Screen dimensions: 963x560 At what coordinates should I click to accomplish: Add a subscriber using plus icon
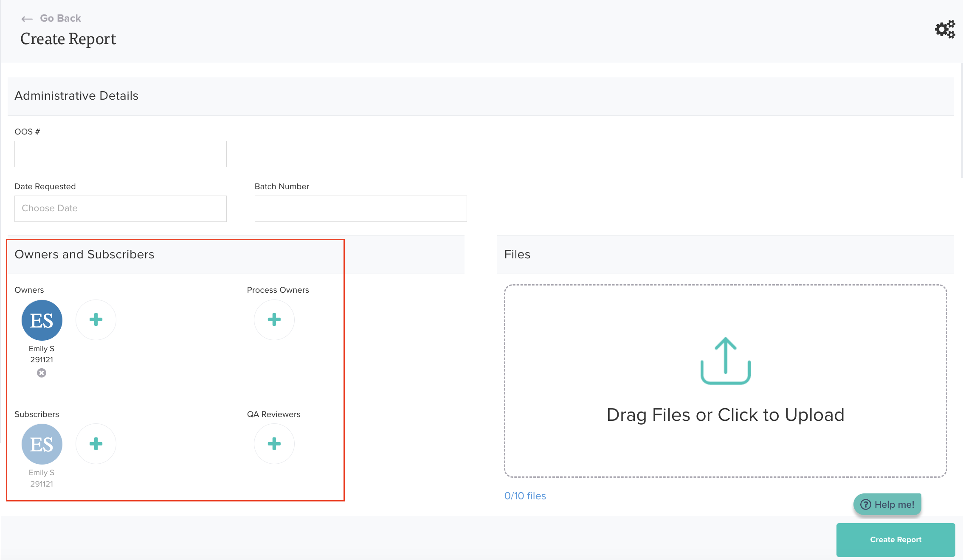(x=96, y=444)
